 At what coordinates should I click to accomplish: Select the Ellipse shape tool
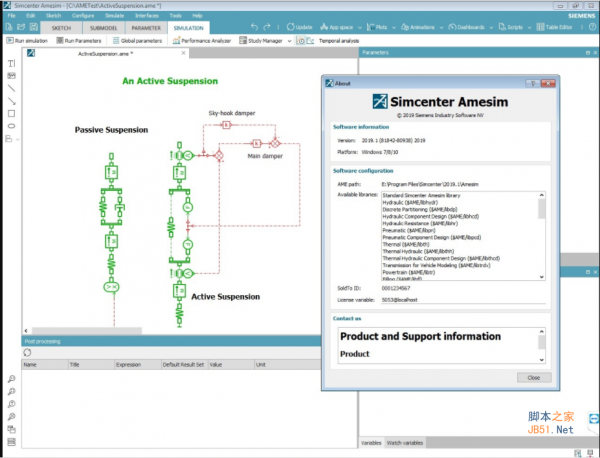pyautogui.click(x=12, y=127)
